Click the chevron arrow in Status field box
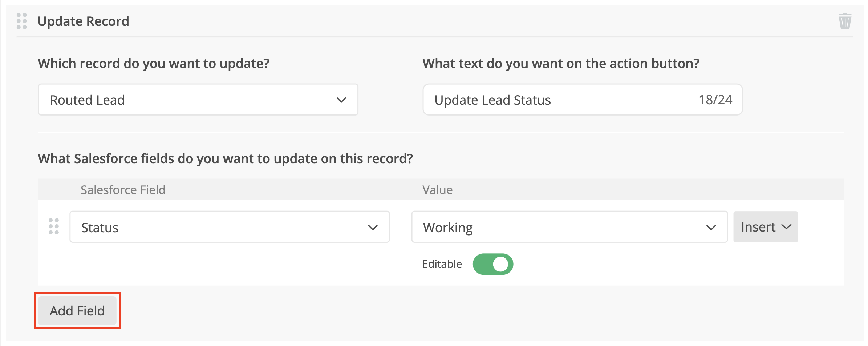 pyautogui.click(x=373, y=228)
